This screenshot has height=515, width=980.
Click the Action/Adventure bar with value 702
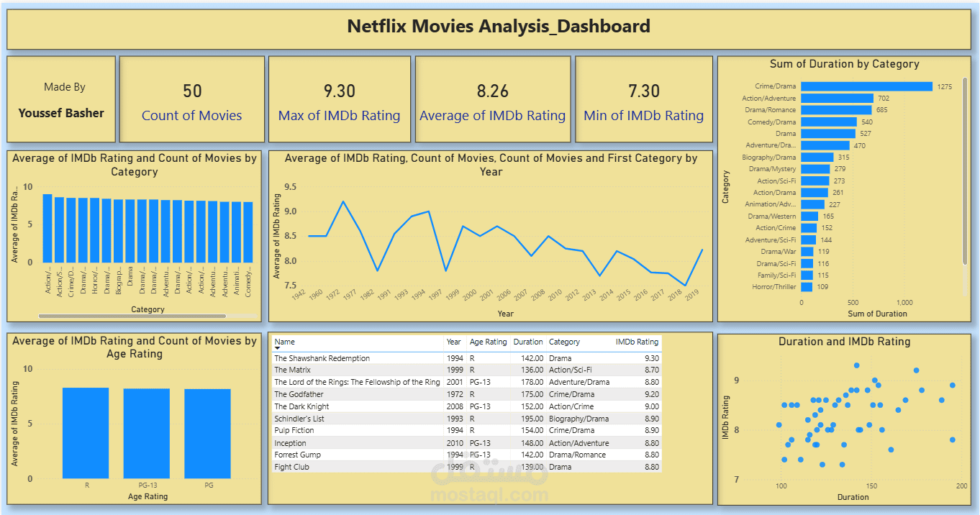[x=837, y=98]
